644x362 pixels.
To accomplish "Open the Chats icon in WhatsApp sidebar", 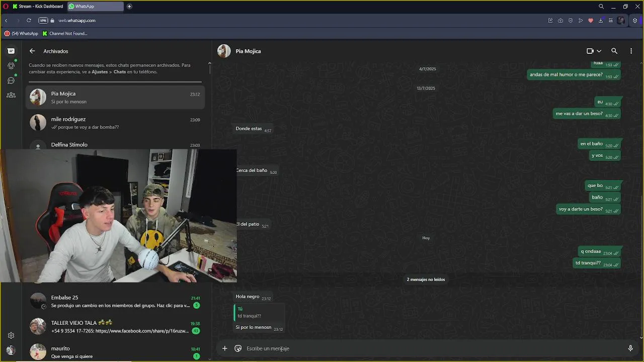I will pos(11,51).
